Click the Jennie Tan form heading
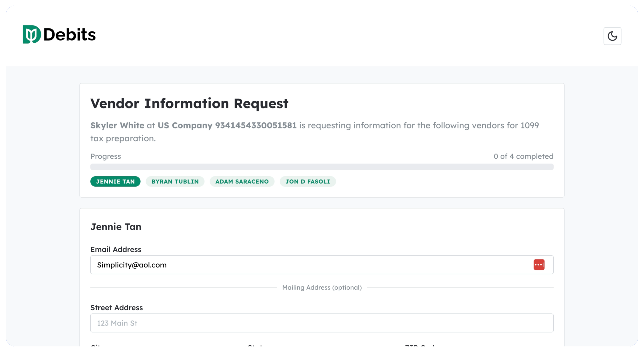 (x=116, y=227)
